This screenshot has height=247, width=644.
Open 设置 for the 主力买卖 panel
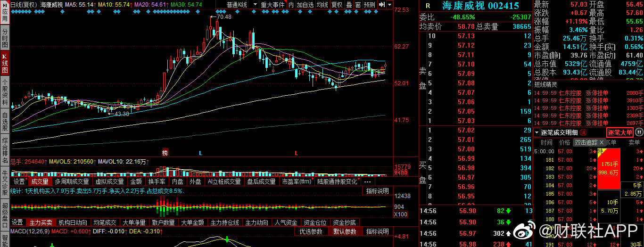pyautogui.click(x=18, y=222)
